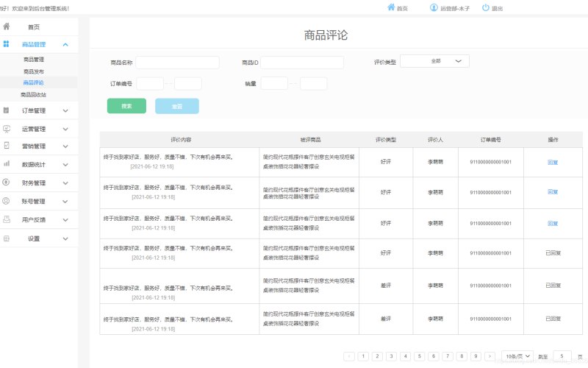Screen dimensions: 588x368
Task: Click the 评价内容 column header
Action: point(181,140)
